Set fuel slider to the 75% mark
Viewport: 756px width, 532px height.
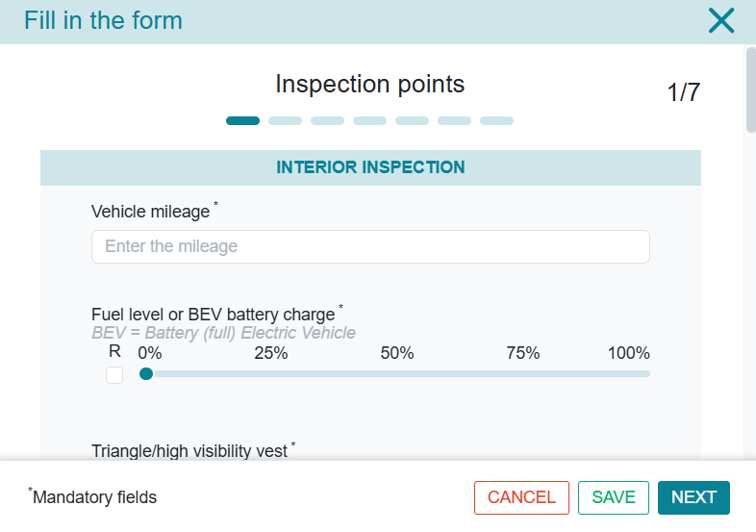click(x=523, y=374)
